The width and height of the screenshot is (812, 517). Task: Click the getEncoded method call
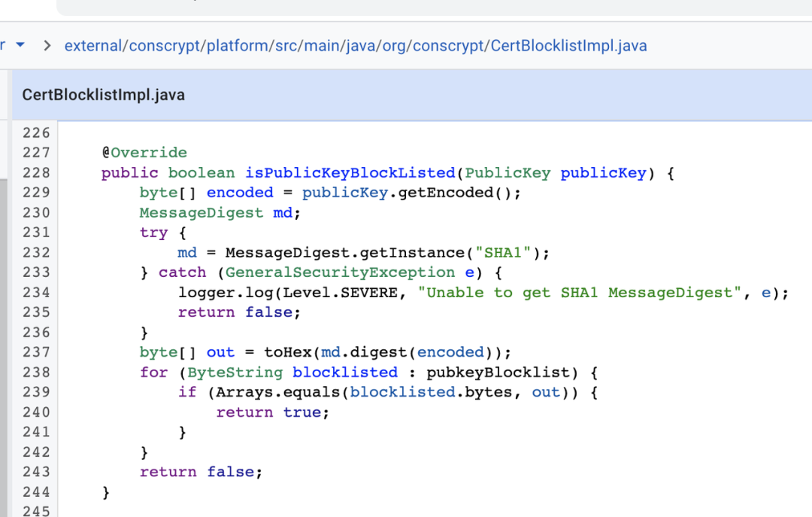point(446,193)
